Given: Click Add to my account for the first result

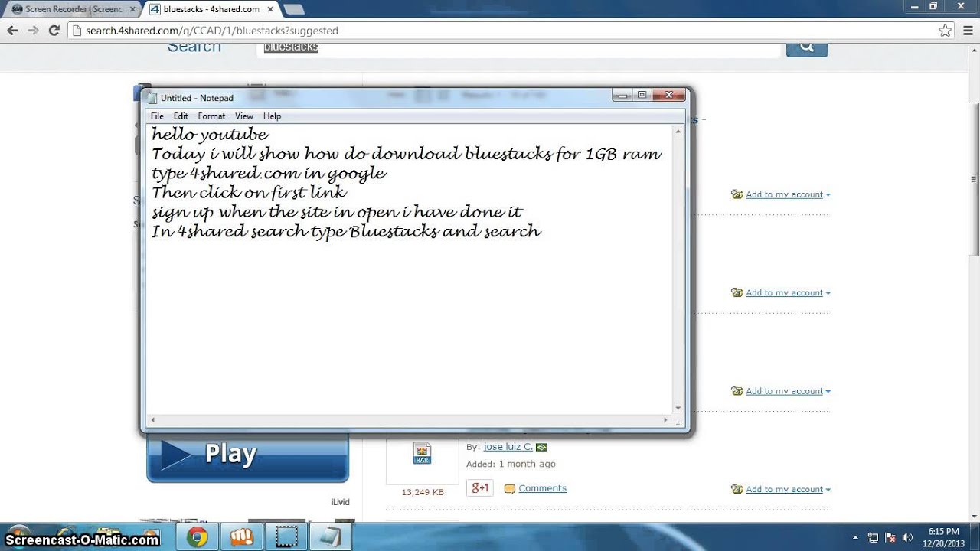Looking at the screenshot, I should click(784, 194).
